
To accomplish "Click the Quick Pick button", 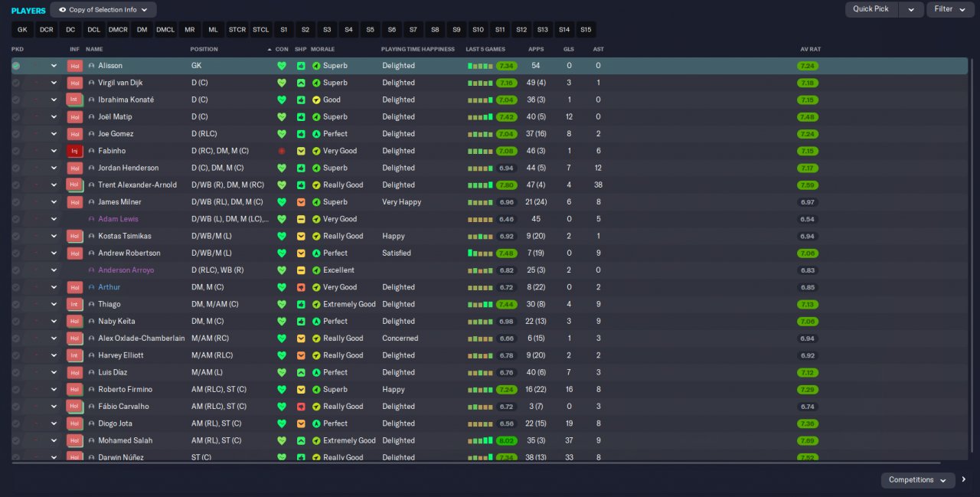I will point(871,9).
